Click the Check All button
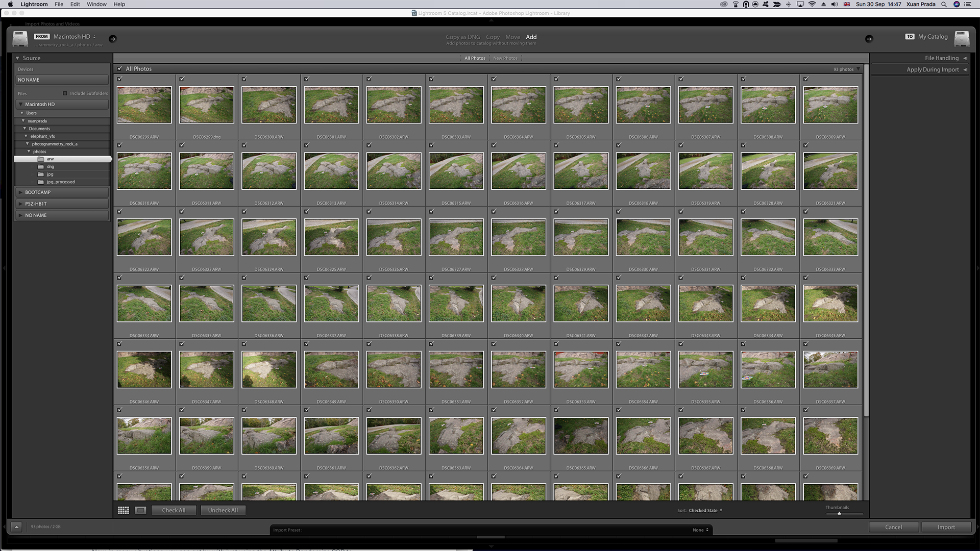Image resolution: width=980 pixels, height=551 pixels. (x=174, y=510)
